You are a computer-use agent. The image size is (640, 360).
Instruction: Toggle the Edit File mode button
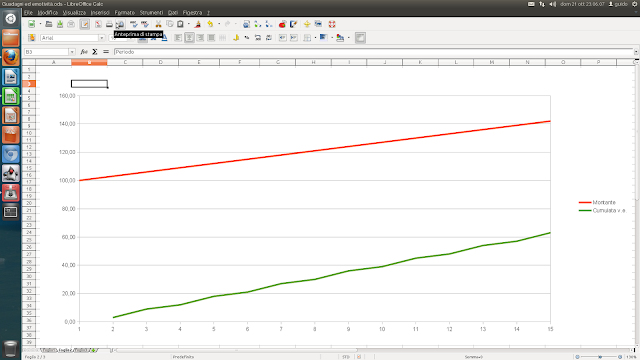pos(84,24)
